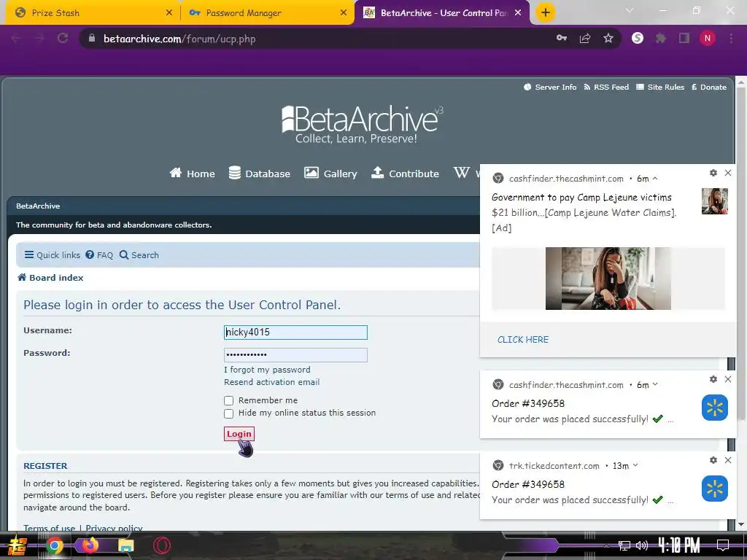The width and height of the screenshot is (747, 560).
Task: Open Terms of use link
Action: pos(49,528)
